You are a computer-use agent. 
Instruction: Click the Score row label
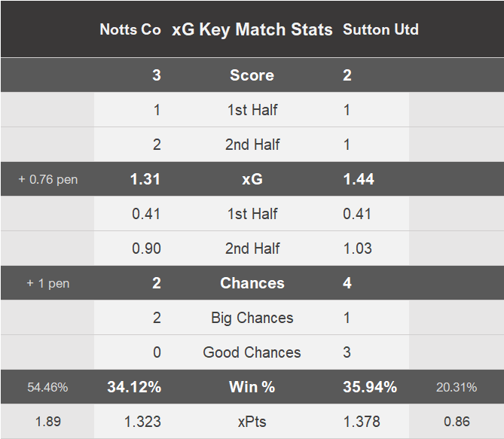pyautogui.click(x=252, y=75)
